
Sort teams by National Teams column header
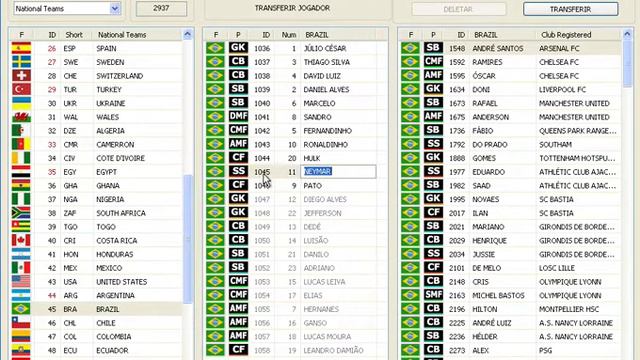pos(122,35)
